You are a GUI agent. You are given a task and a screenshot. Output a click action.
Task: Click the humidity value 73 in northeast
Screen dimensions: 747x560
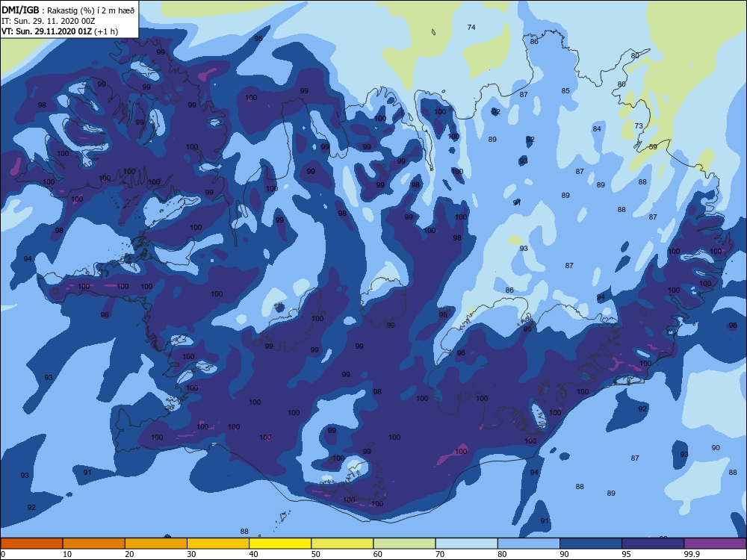pos(639,126)
